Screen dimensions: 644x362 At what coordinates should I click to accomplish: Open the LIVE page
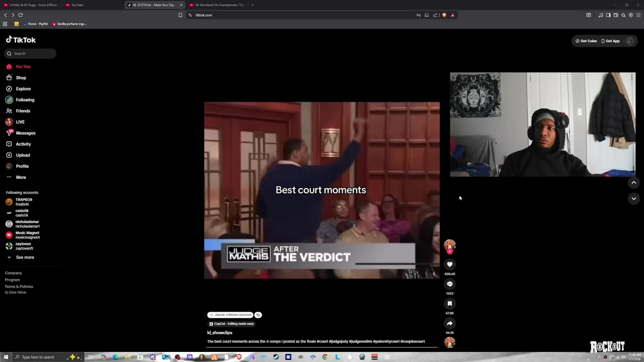(x=15, y=122)
